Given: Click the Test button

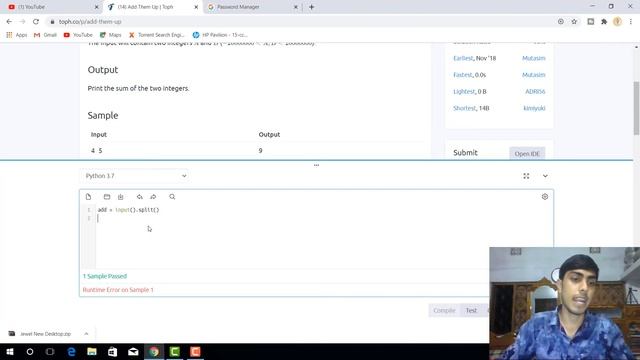Looking at the screenshot, I should [471, 311].
